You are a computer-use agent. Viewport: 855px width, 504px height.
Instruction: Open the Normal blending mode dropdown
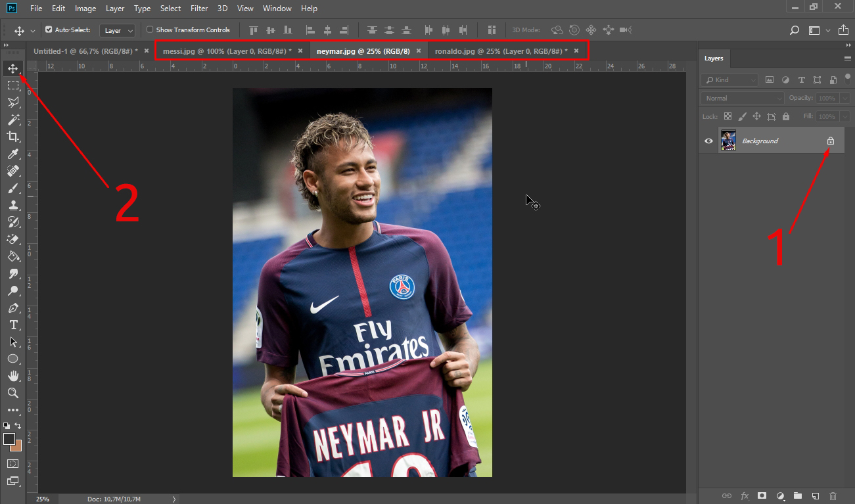pyautogui.click(x=742, y=98)
